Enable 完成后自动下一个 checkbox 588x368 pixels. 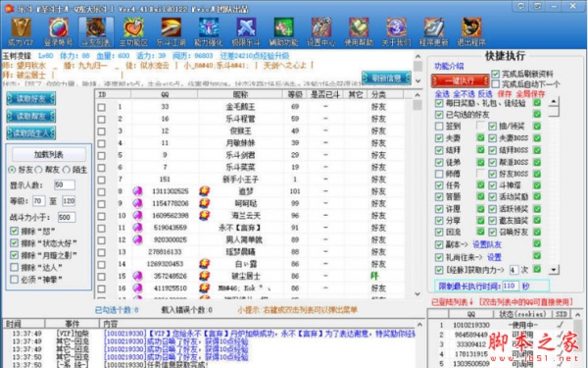coord(496,83)
